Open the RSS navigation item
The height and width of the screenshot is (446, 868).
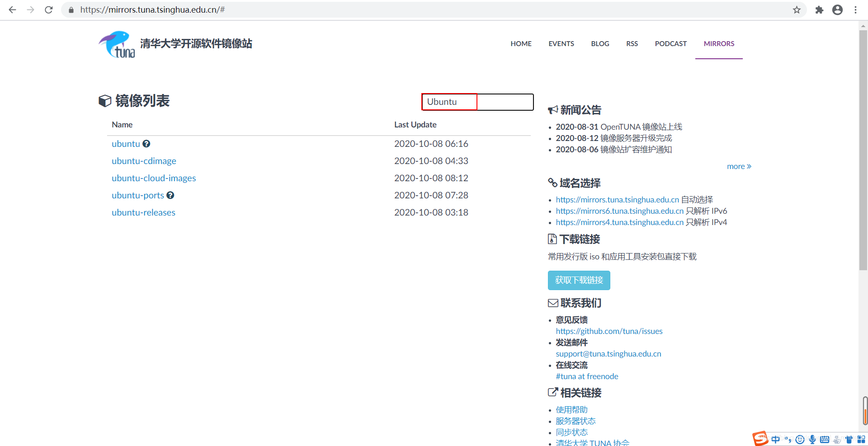coord(632,44)
